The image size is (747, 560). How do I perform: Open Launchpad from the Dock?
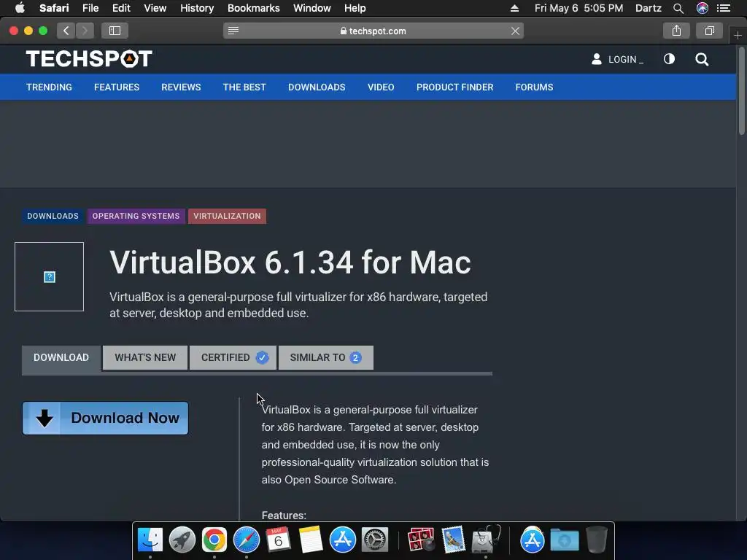pos(182,540)
